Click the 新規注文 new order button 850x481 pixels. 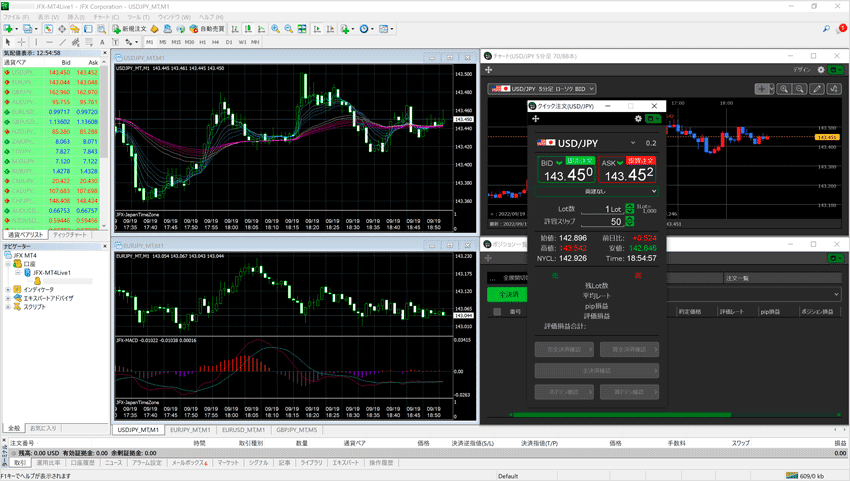[129, 29]
